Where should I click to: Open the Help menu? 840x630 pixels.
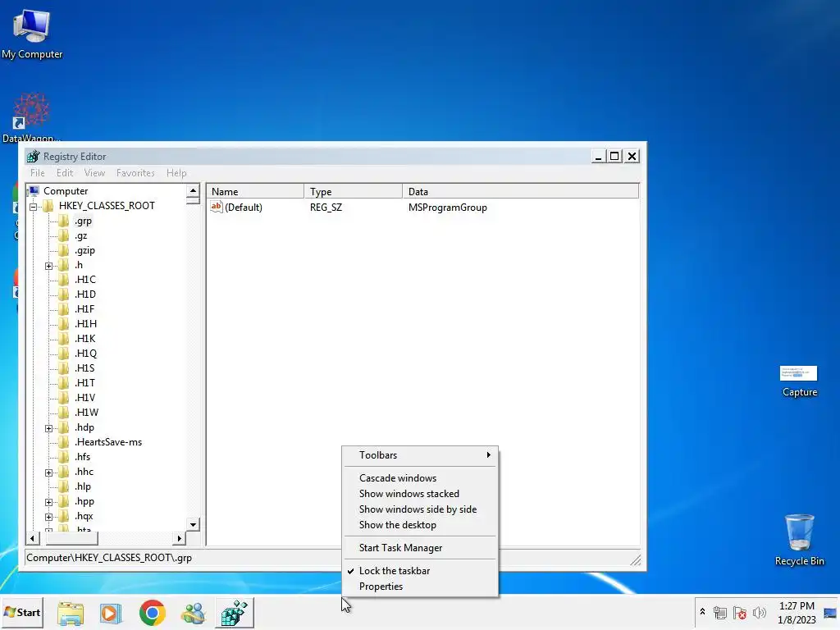click(x=176, y=173)
